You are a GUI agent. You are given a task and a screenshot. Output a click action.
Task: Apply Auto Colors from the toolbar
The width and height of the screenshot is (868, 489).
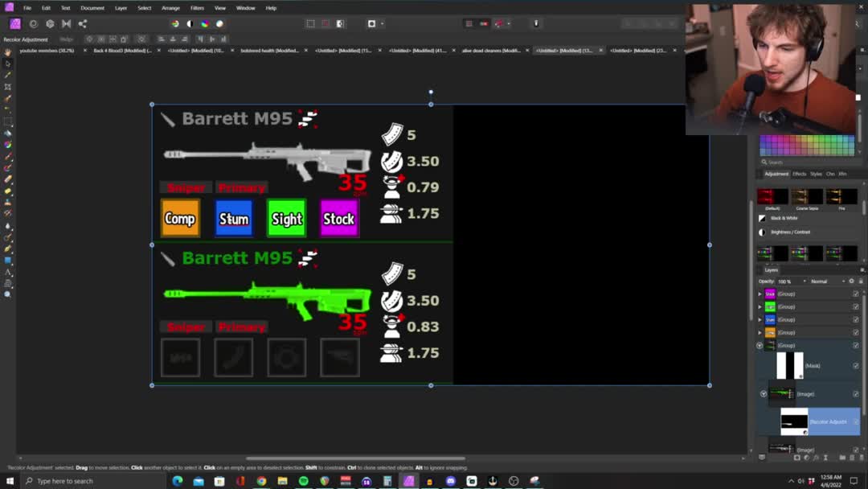pos(205,24)
